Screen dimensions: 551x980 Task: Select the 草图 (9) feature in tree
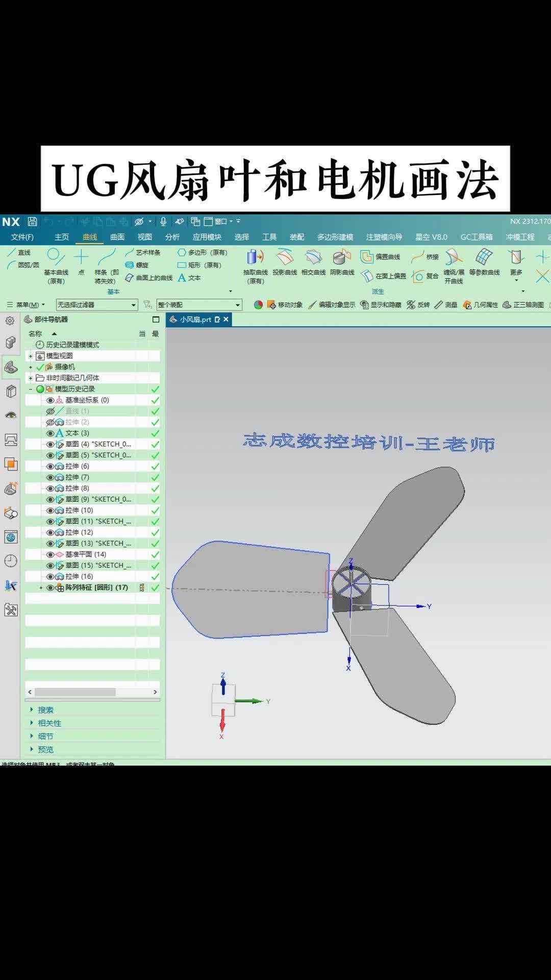(x=98, y=499)
